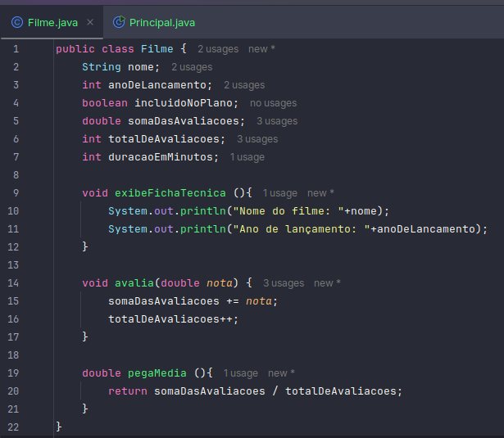Open the '2 usages' hint for class Filme
The width and height of the screenshot is (504, 438).
pyautogui.click(x=218, y=49)
